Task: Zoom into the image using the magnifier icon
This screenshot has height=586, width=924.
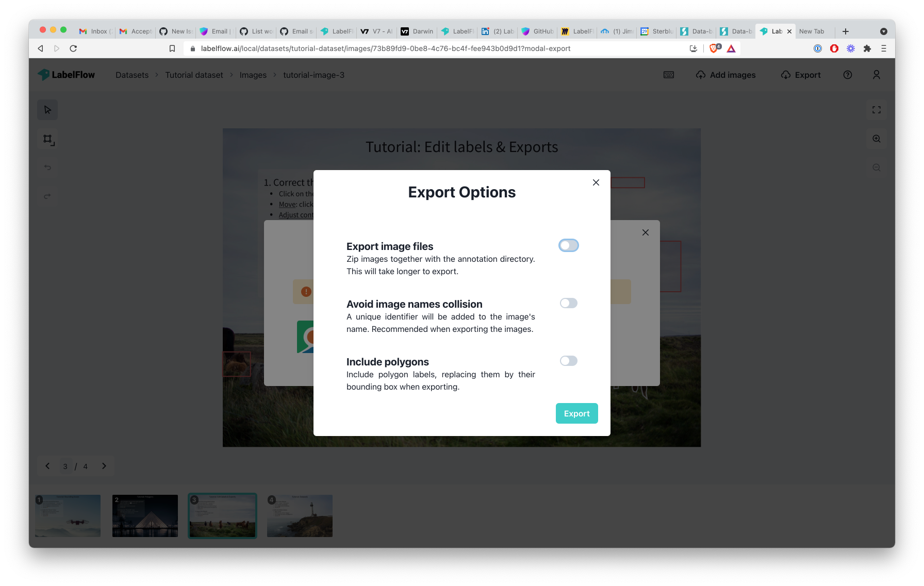Action: pos(877,139)
